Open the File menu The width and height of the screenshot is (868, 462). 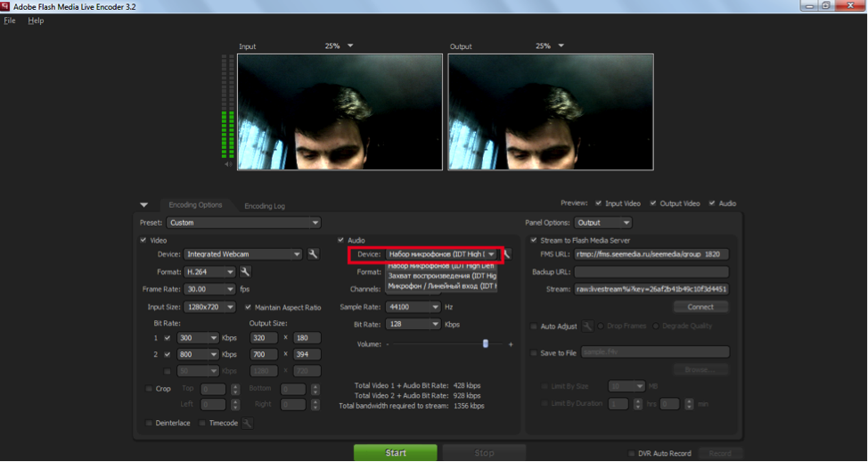coord(10,21)
